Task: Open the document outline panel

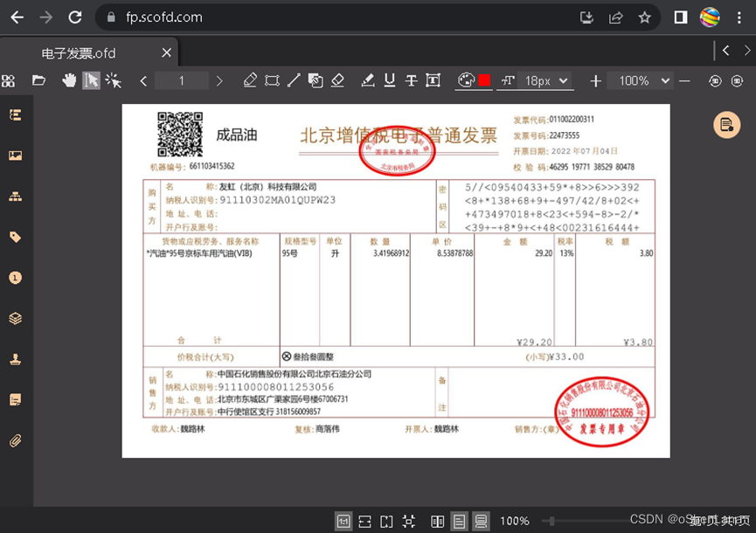Action: coord(15,114)
